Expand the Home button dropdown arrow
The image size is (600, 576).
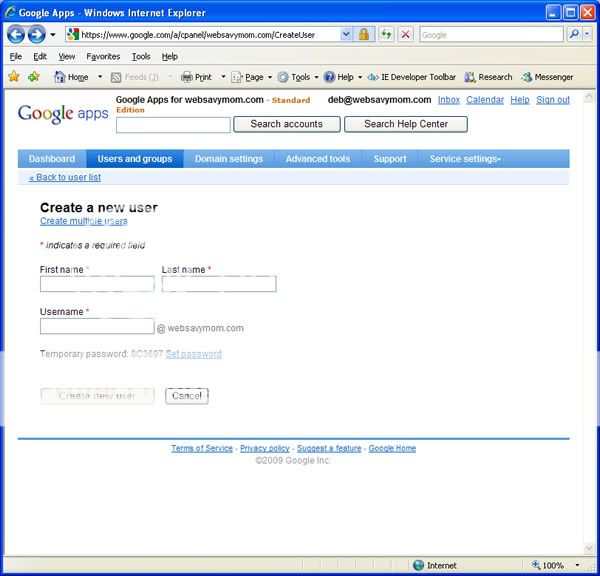coord(100,77)
